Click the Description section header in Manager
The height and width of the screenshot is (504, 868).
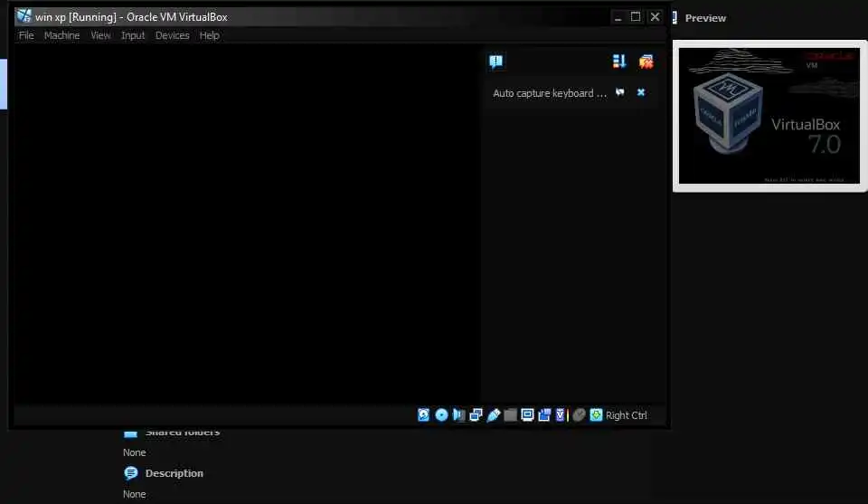point(175,473)
